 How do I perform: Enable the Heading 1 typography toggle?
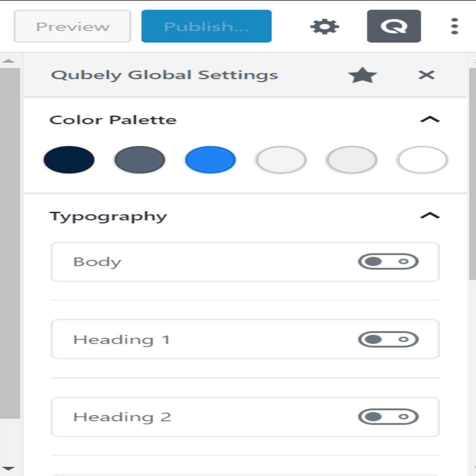point(388,339)
